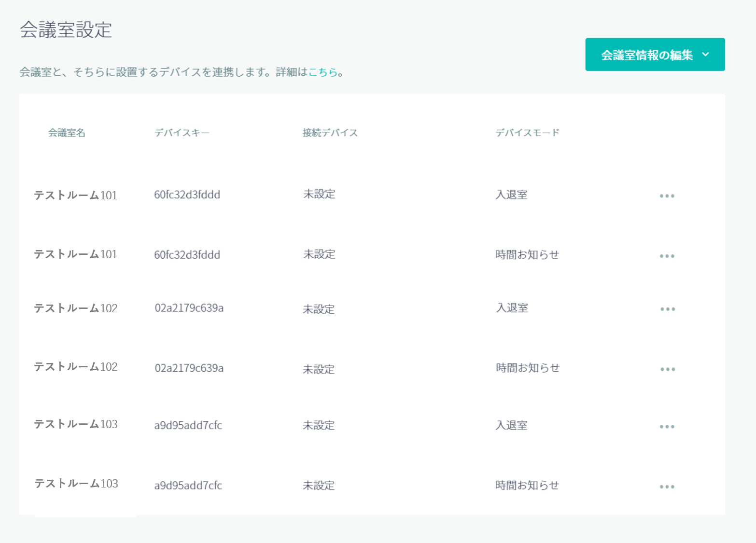This screenshot has width=756, height=543.
Task: Open more options for テストルーム103 入退室 row
Action: 667,427
